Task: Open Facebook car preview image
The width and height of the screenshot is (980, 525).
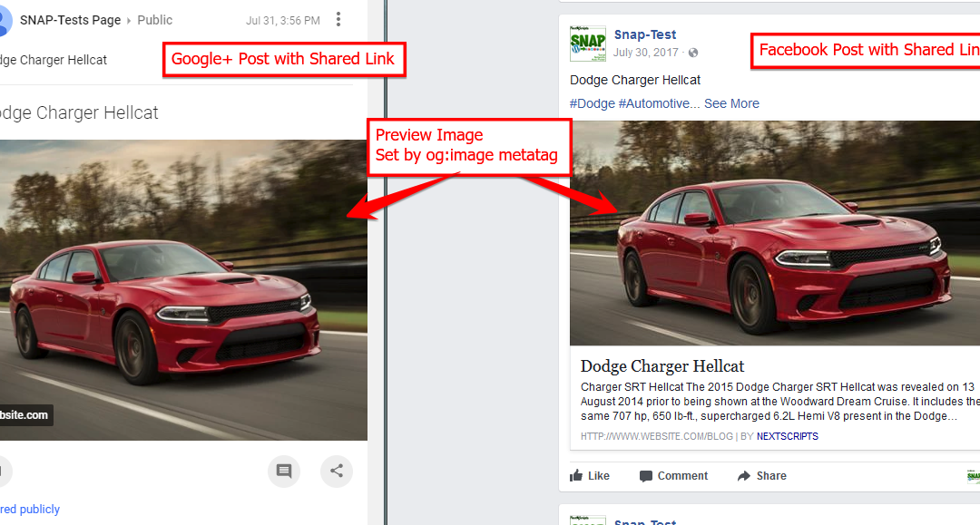Action: [x=775, y=233]
